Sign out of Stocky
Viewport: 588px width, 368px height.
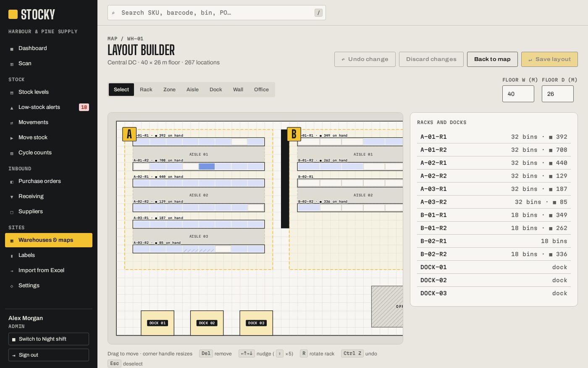click(49, 355)
